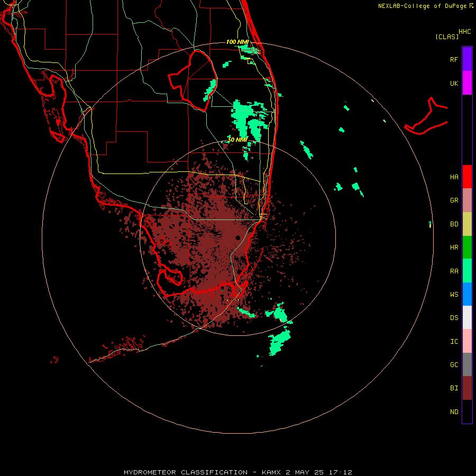Click the GC legend label
This screenshot has width=476, height=476.
[x=454, y=365]
